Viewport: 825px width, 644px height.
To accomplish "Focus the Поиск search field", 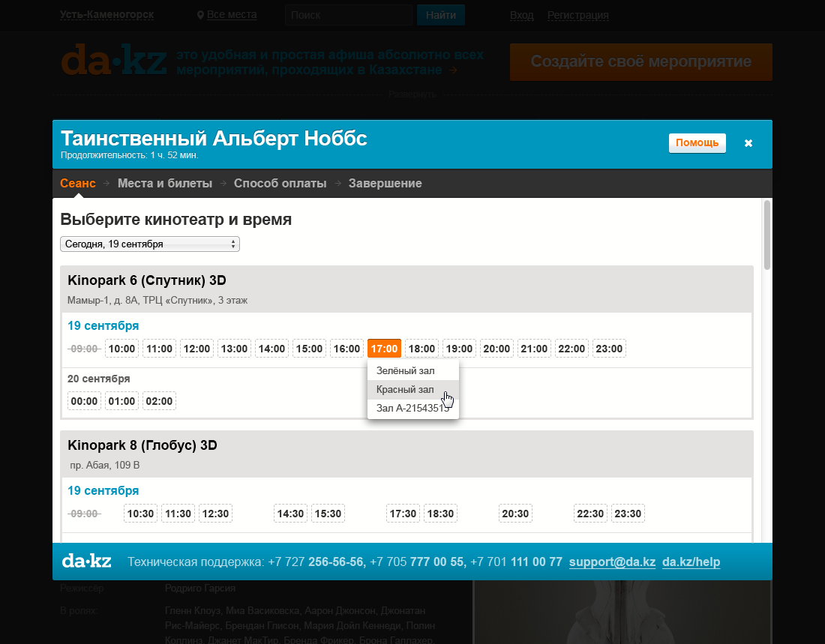I will (x=348, y=15).
